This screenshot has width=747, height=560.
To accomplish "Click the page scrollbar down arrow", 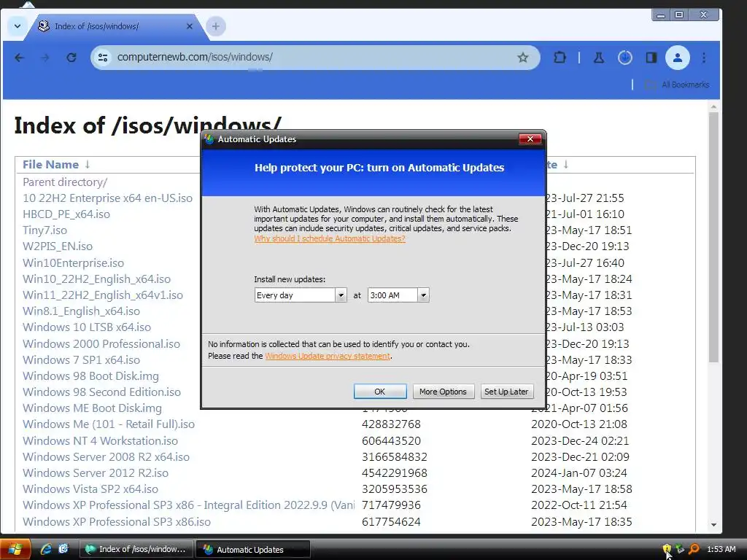I will [713, 525].
